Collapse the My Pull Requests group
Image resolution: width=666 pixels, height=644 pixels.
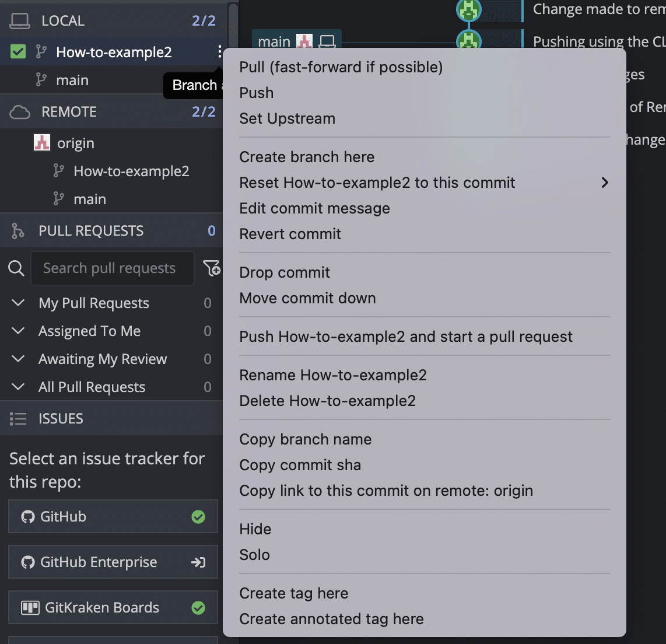click(18, 303)
